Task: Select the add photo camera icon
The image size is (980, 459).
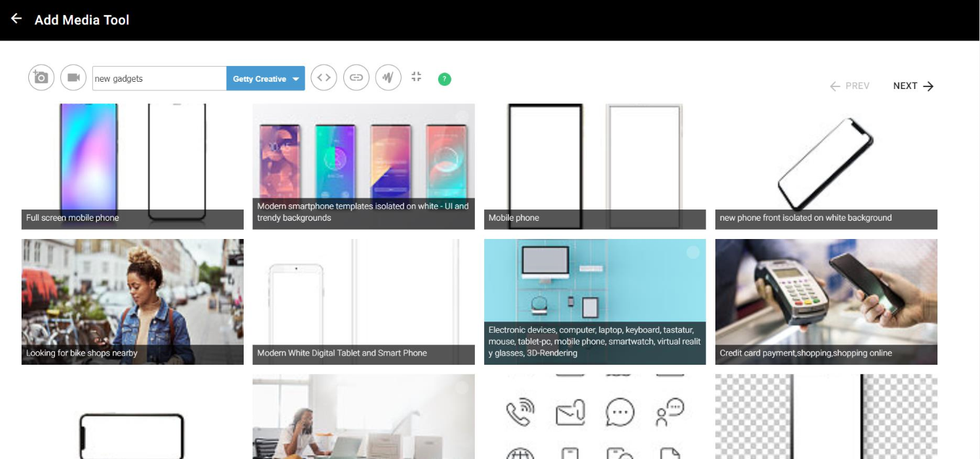Action: point(41,78)
